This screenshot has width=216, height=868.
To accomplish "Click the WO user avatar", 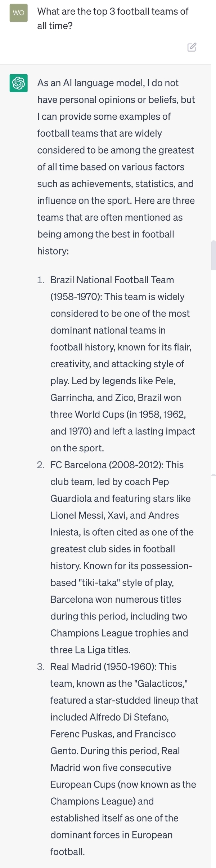I will (18, 13).
